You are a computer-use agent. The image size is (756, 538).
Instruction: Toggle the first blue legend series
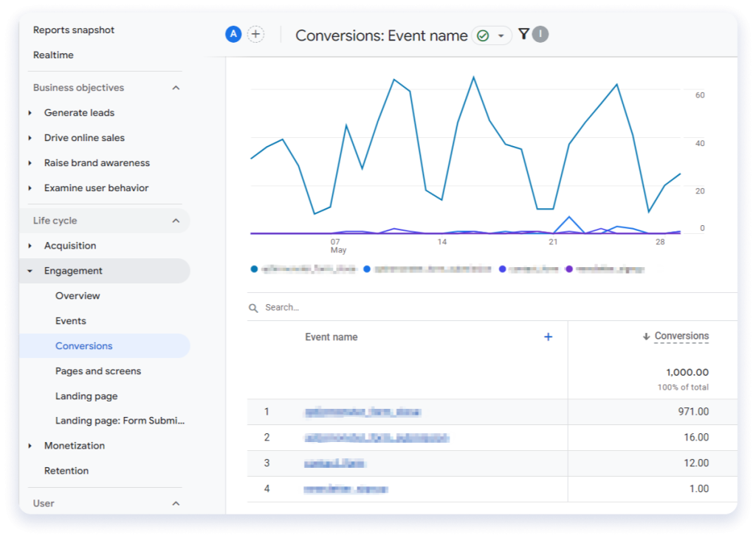pyautogui.click(x=252, y=268)
